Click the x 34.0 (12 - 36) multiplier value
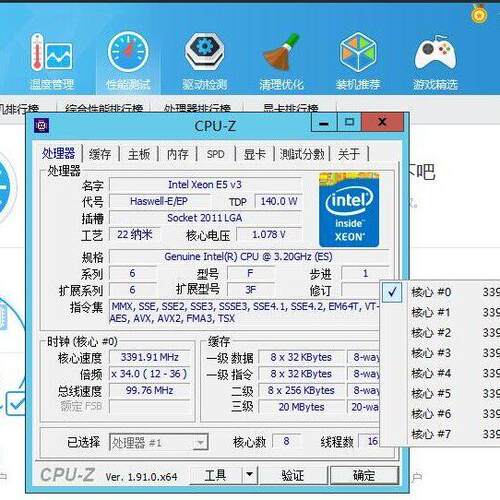500x500 pixels. pos(150,374)
